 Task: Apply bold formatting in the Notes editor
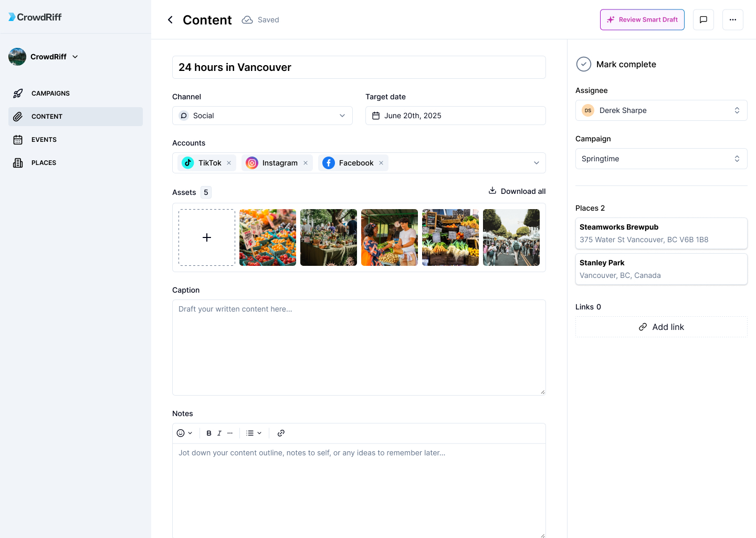pyautogui.click(x=208, y=433)
